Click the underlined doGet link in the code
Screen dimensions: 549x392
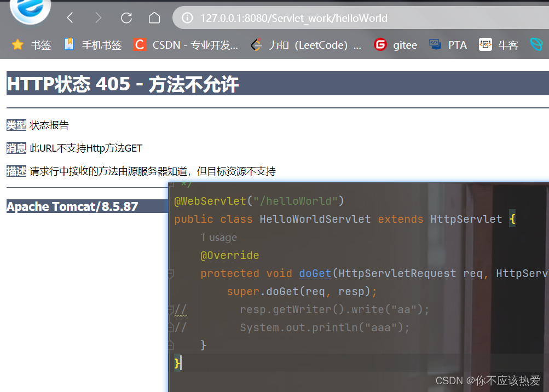click(315, 273)
